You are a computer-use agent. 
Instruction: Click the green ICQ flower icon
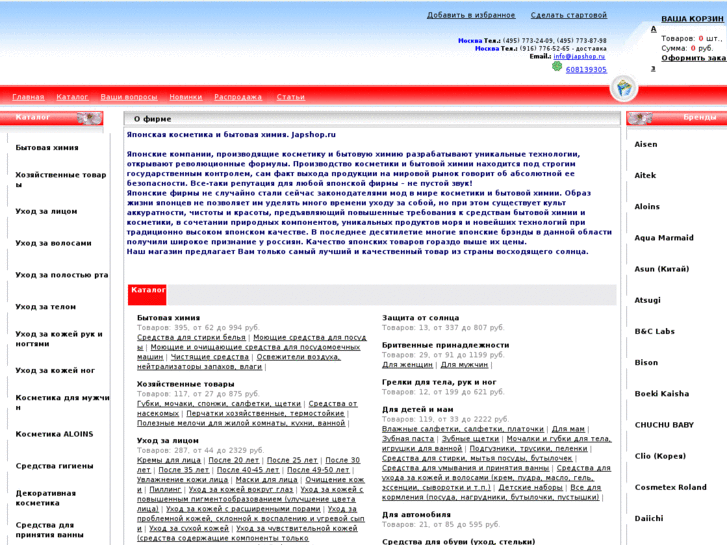click(x=557, y=67)
